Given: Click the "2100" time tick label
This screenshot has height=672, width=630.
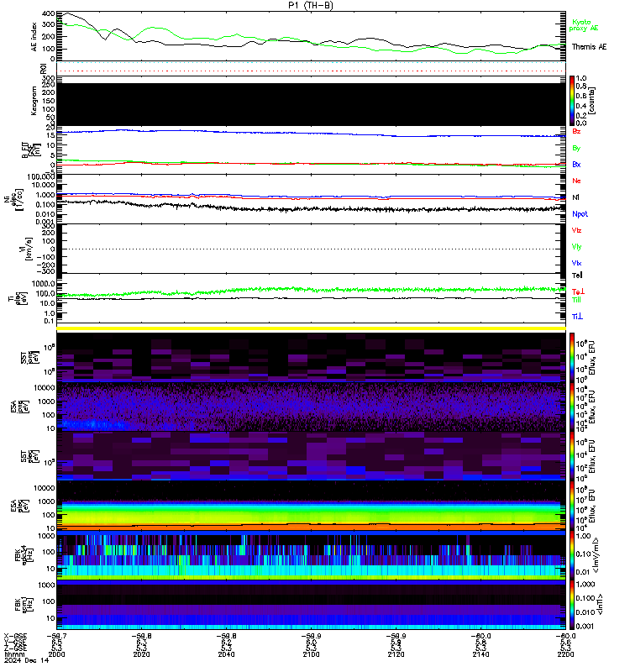Looking at the screenshot, I should pos(311,654).
